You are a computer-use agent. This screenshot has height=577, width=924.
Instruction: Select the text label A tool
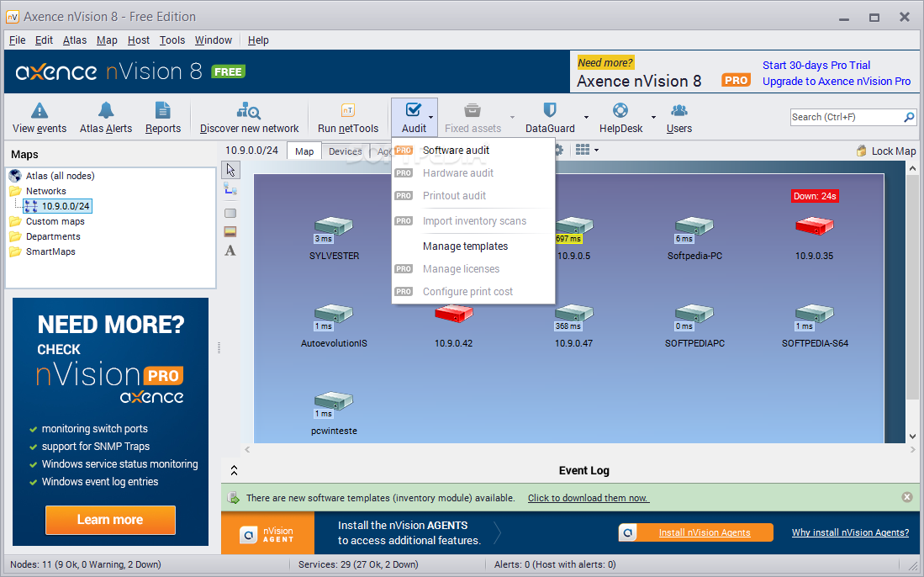(x=230, y=251)
